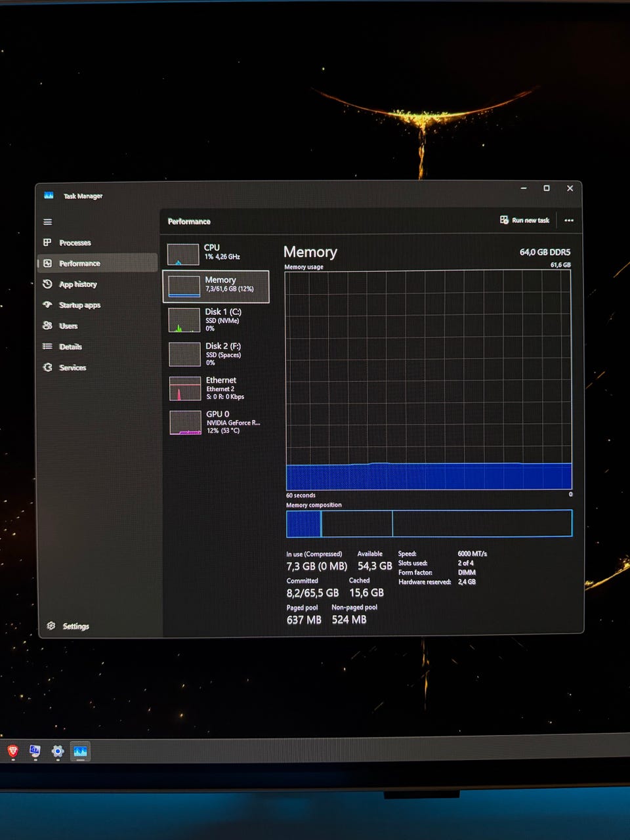Click the large "Memory" heading
The width and height of the screenshot is (630, 840).
pos(310,252)
